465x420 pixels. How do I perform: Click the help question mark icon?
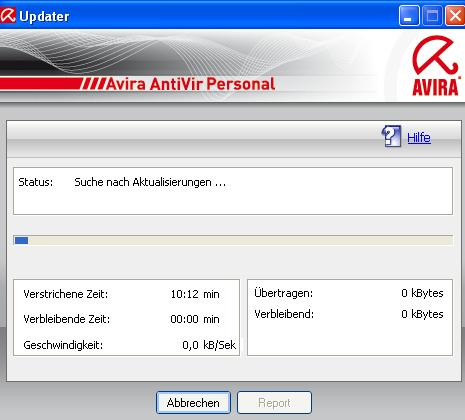(x=391, y=136)
